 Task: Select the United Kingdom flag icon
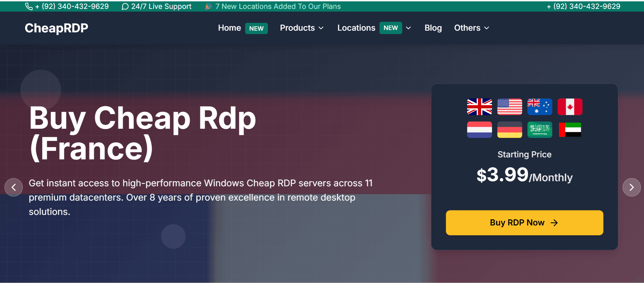[x=479, y=107]
